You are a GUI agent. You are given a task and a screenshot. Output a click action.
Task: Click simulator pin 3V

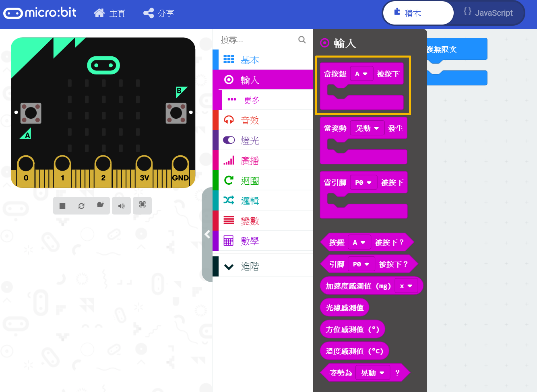(x=144, y=171)
